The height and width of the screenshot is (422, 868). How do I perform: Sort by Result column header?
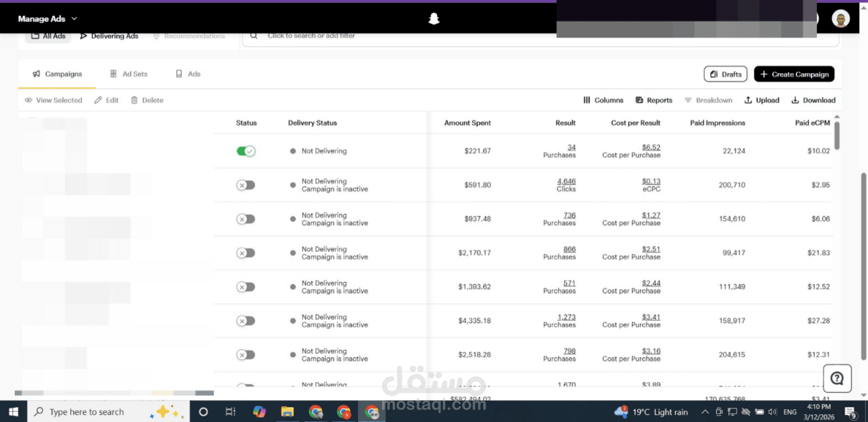pyautogui.click(x=565, y=123)
